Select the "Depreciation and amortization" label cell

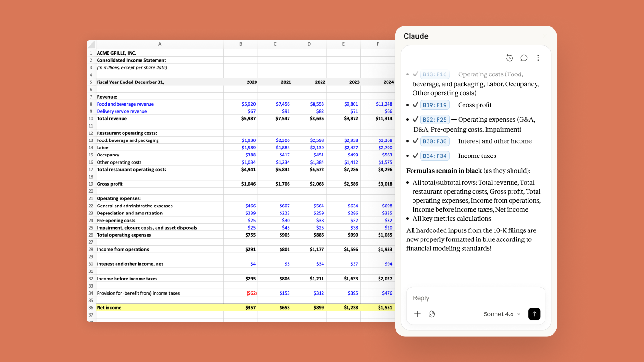[160, 213]
